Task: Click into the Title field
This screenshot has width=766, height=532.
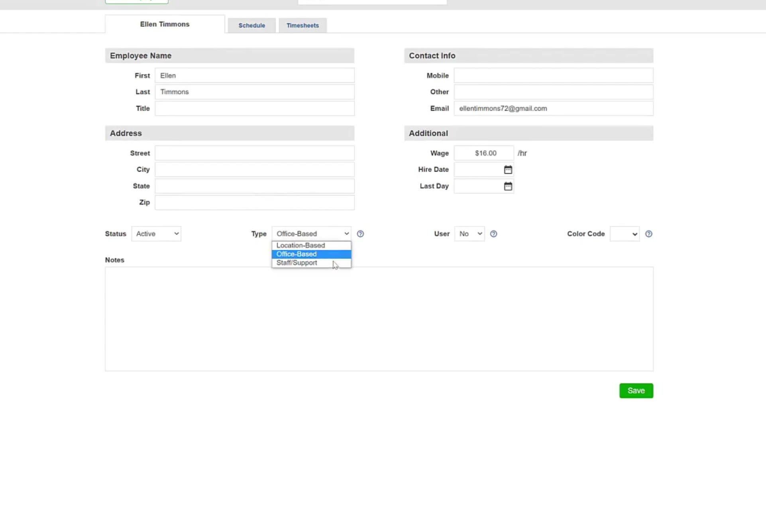Action: [x=255, y=108]
